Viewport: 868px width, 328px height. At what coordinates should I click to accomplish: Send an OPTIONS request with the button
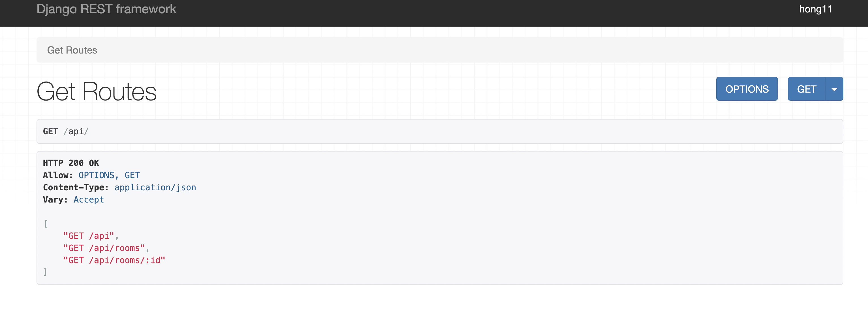tap(747, 89)
